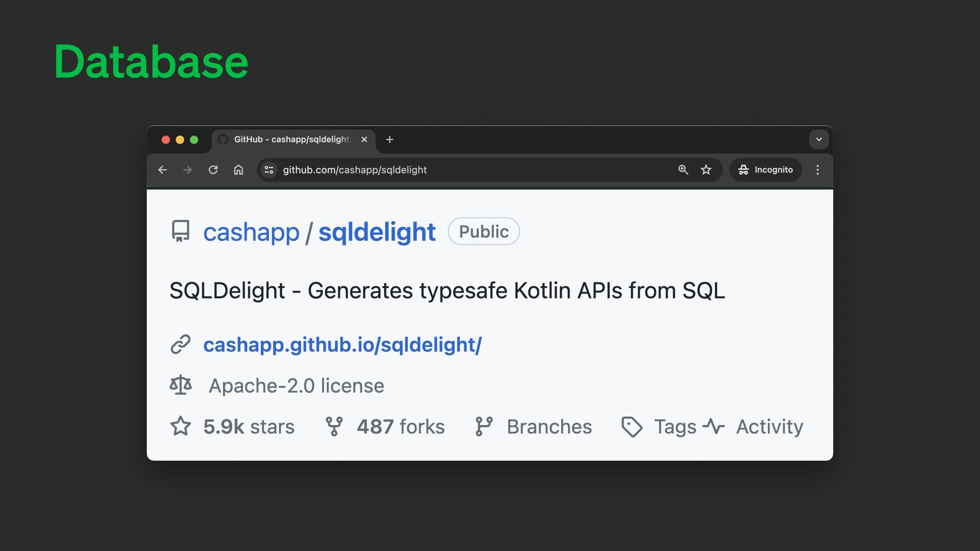Viewport: 980px width, 551px height.
Task: Open the sqldelight repository name link
Action: [377, 232]
